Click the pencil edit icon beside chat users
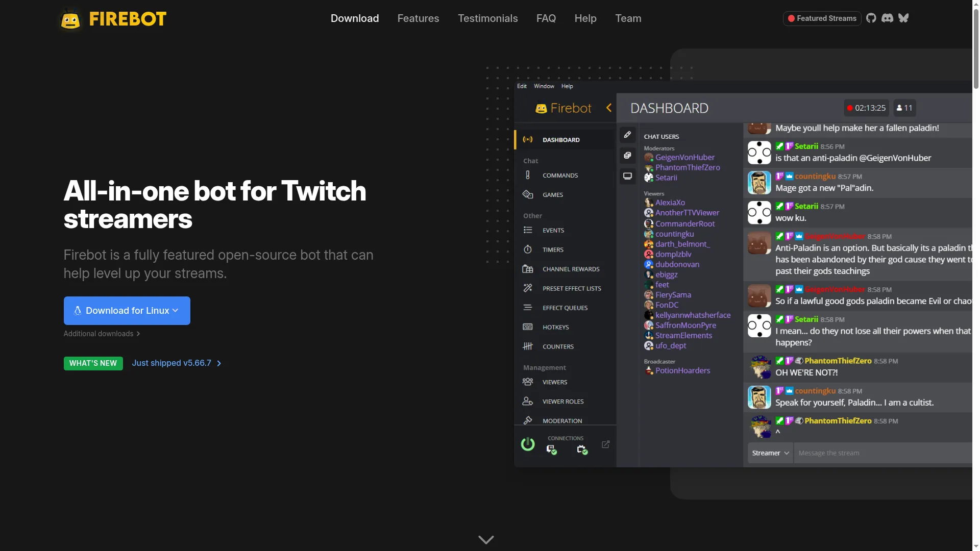Screen dimensions: 980x551 (x=628, y=135)
